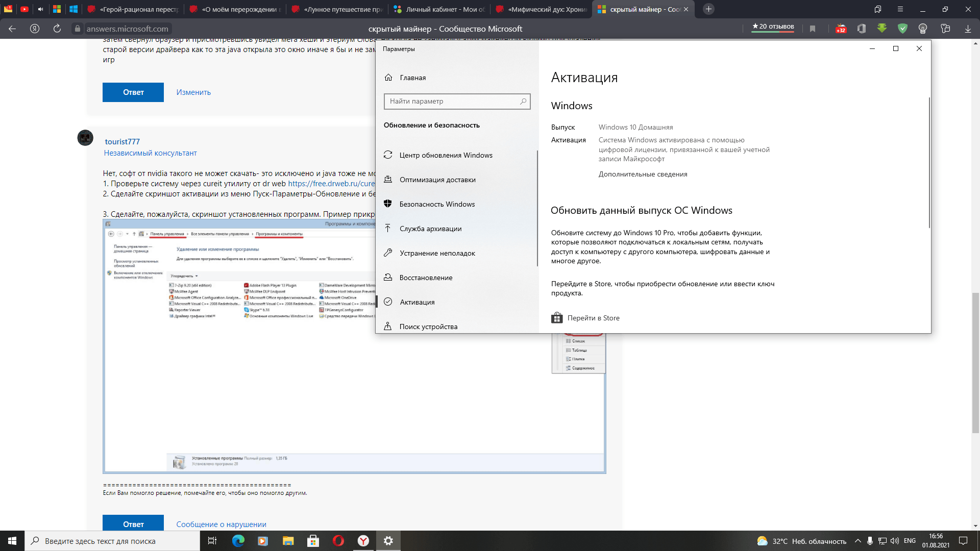Open Центр обновления Windows section
This screenshot has height=551, width=980.
click(446, 155)
